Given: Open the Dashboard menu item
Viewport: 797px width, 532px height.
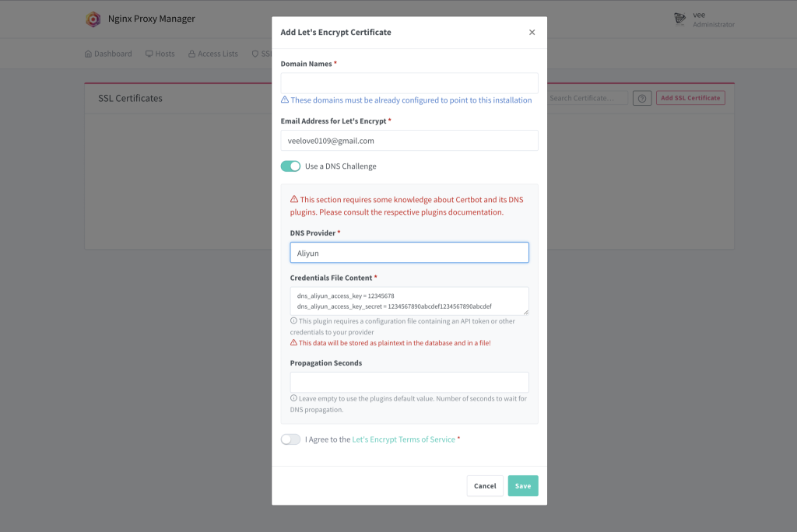Looking at the screenshot, I should (108, 54).
